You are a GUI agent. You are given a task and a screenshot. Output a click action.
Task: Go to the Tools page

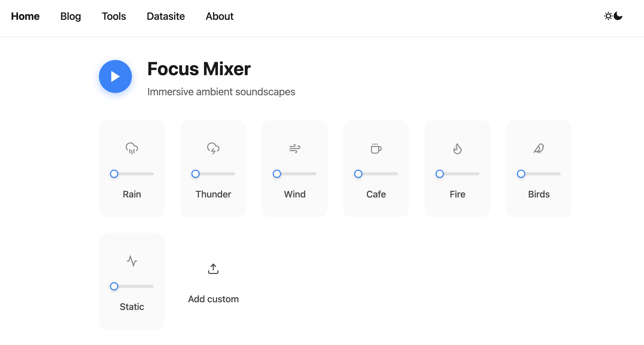tap(114, 16)
